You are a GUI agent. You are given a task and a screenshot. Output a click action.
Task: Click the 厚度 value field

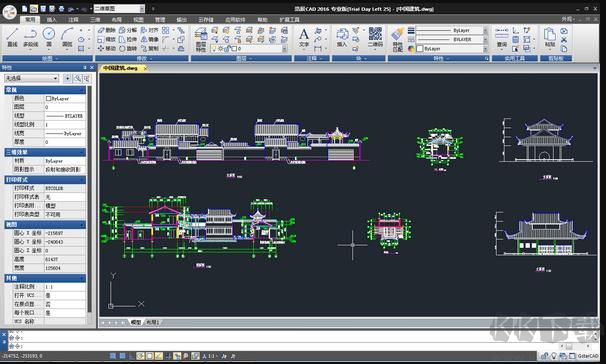pos(65,142)
